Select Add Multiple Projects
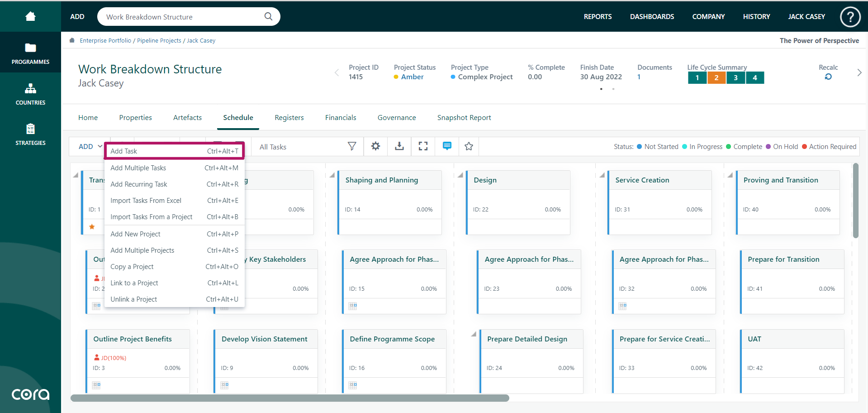Viewport: 868px width, 413px height. [174, 250]
